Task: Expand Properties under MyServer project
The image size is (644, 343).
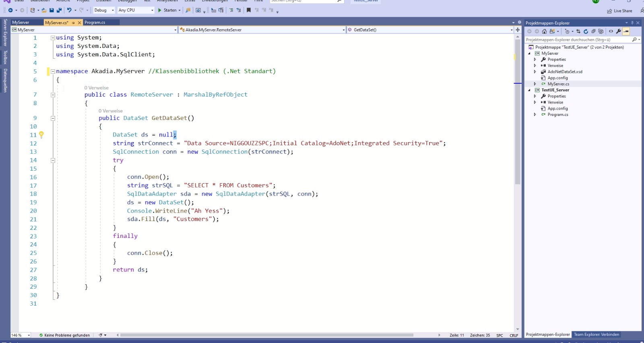Action: point(535,60)
